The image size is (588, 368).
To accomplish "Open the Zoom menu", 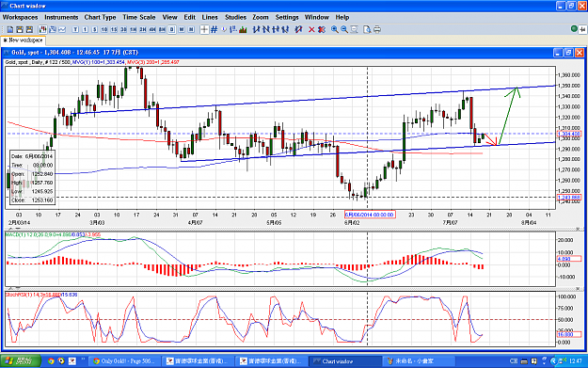I will [x=261, y=17].
